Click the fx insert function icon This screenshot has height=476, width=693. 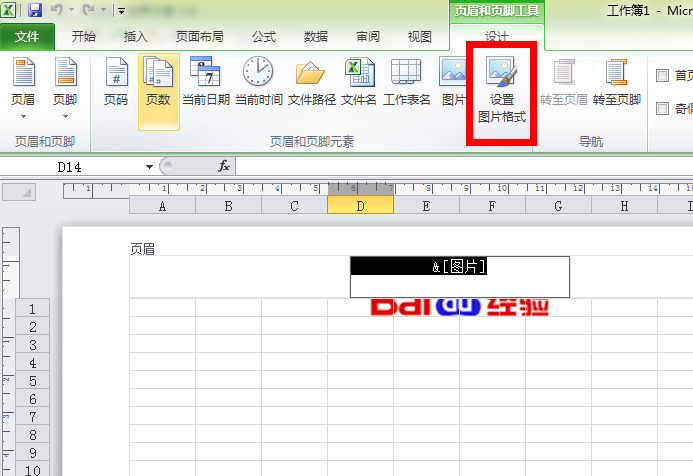click(224, 167)
